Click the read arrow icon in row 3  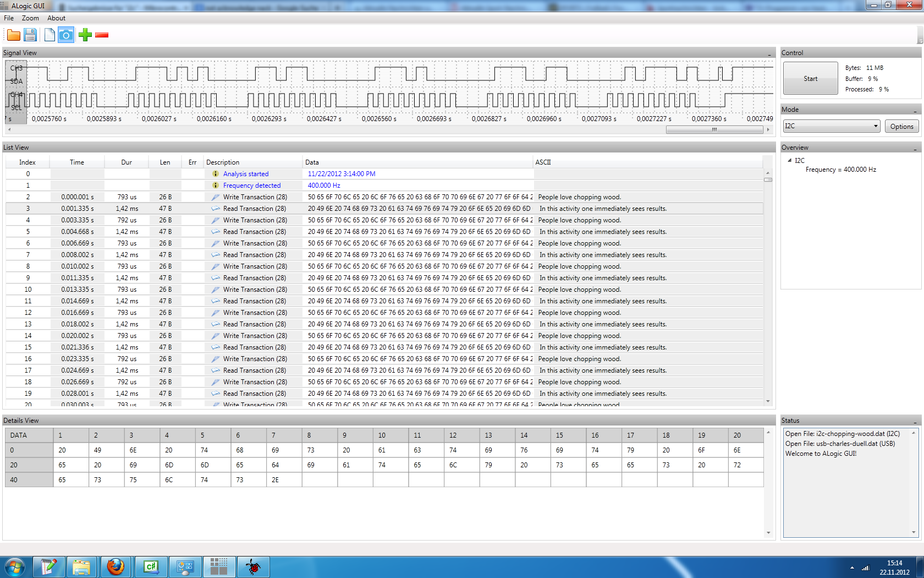(x=216, y=209)
